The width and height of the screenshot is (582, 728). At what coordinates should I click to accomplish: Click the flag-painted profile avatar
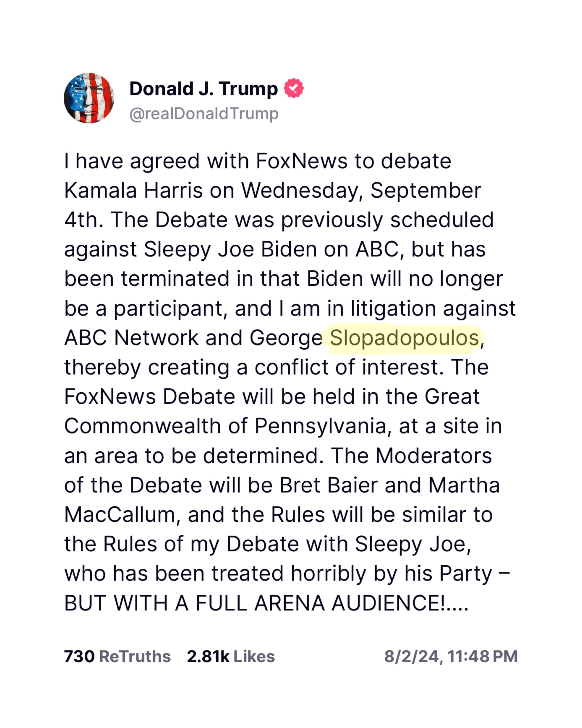89,98
